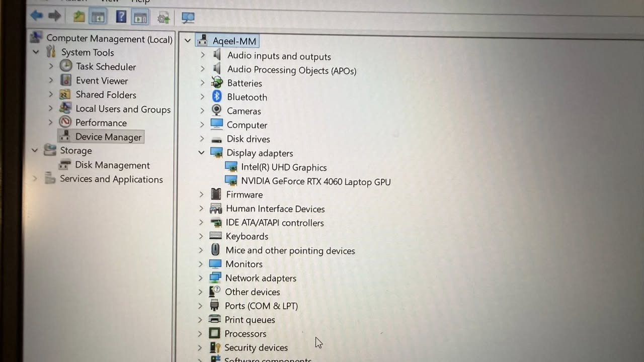Open Disk Management under Storage
Screen dimensions: 644x362
coord(112,165)
